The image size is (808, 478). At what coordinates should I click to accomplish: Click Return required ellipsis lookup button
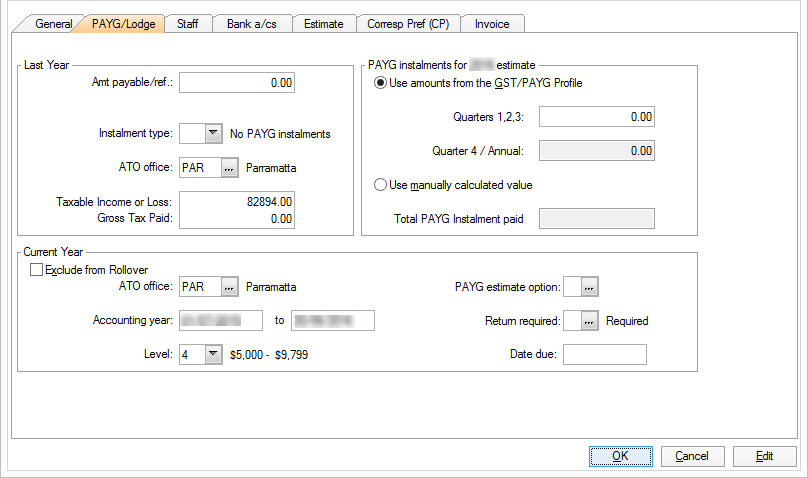589,321
